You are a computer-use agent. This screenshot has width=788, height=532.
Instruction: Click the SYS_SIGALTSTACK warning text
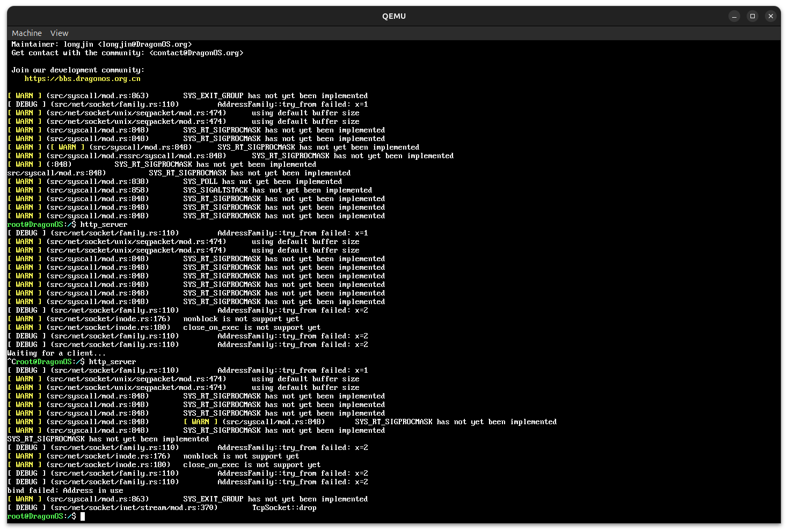(278, 190)
